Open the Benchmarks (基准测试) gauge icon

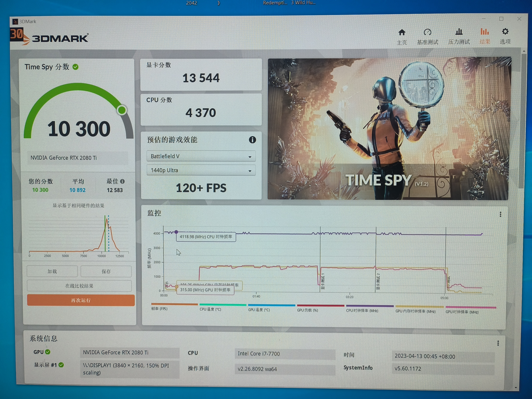pyautogui.click(x=427, y=32)
